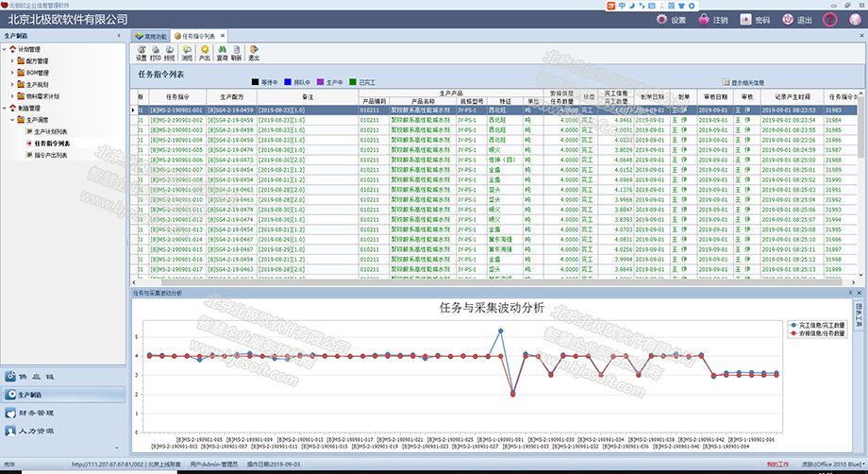Sort by the 任务指令 column header

pyautogui.click(x=177, y=97)
